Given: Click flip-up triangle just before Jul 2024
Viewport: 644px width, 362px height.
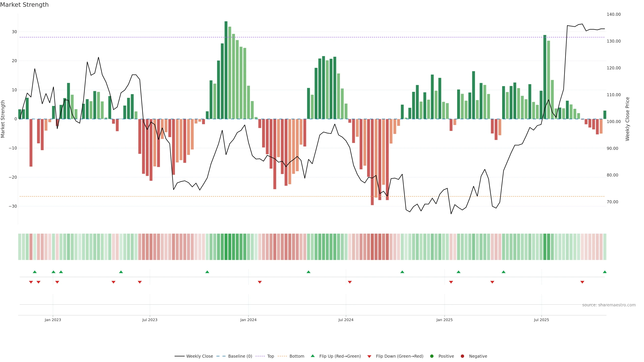Looking at the screenshot, I should point(308,272).
